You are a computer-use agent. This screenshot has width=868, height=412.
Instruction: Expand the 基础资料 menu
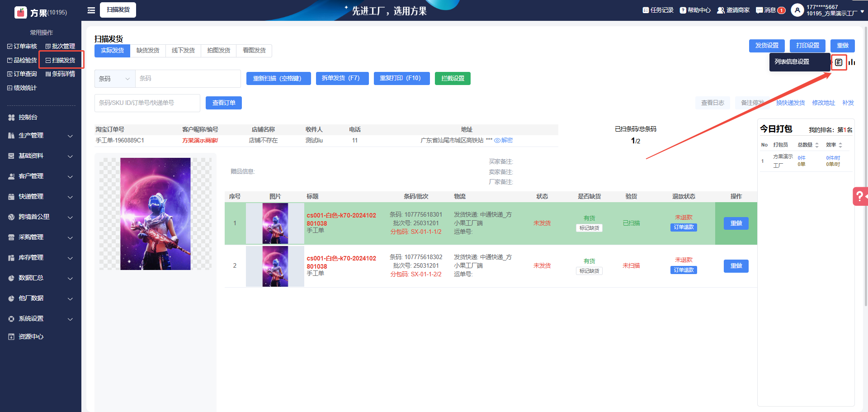click(41, 156)
